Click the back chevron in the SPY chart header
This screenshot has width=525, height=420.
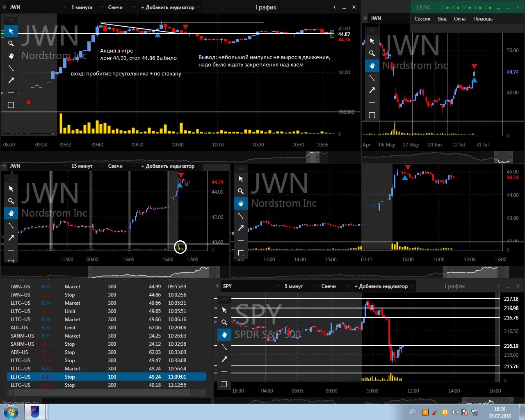coord(498,286)
